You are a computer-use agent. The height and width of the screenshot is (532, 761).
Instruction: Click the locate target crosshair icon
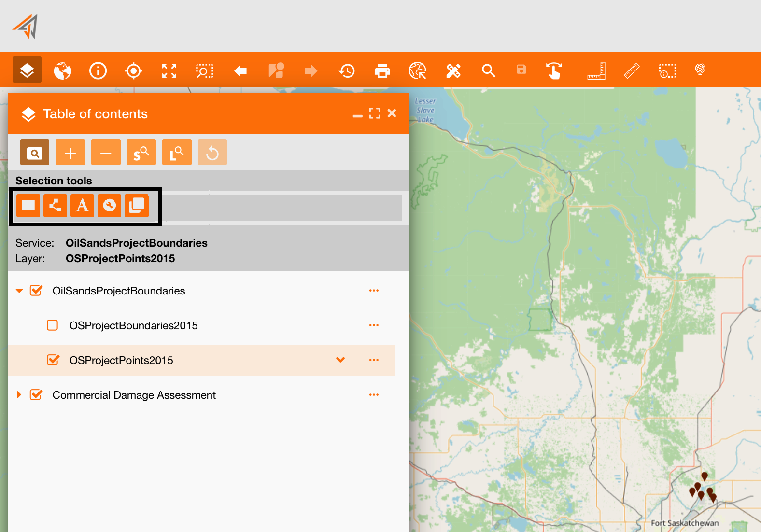pos(133,70)
